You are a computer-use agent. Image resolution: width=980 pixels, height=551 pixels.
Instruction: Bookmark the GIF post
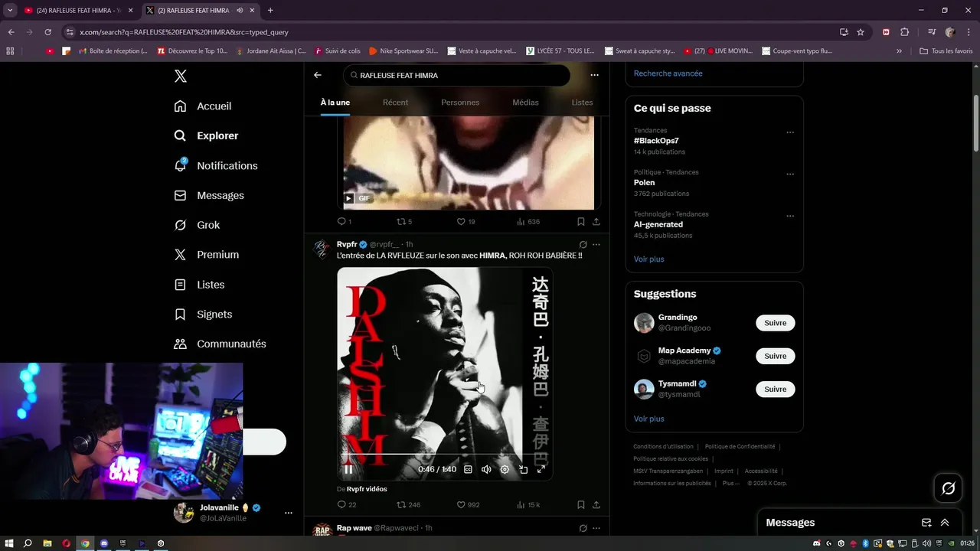(581, 221)
